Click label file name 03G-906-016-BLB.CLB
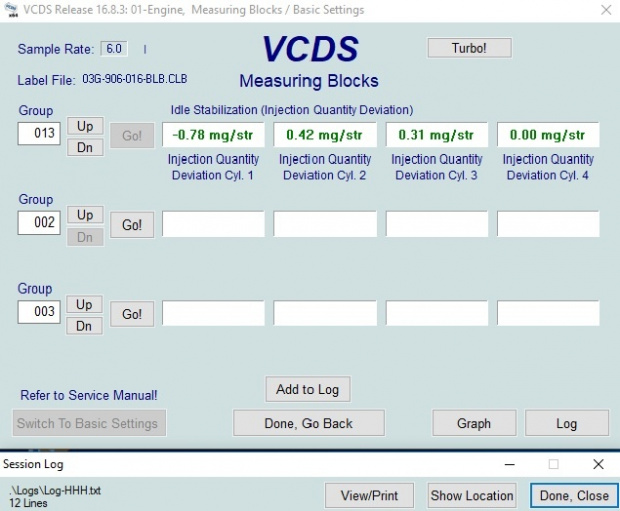 click(x=135, y=79)
